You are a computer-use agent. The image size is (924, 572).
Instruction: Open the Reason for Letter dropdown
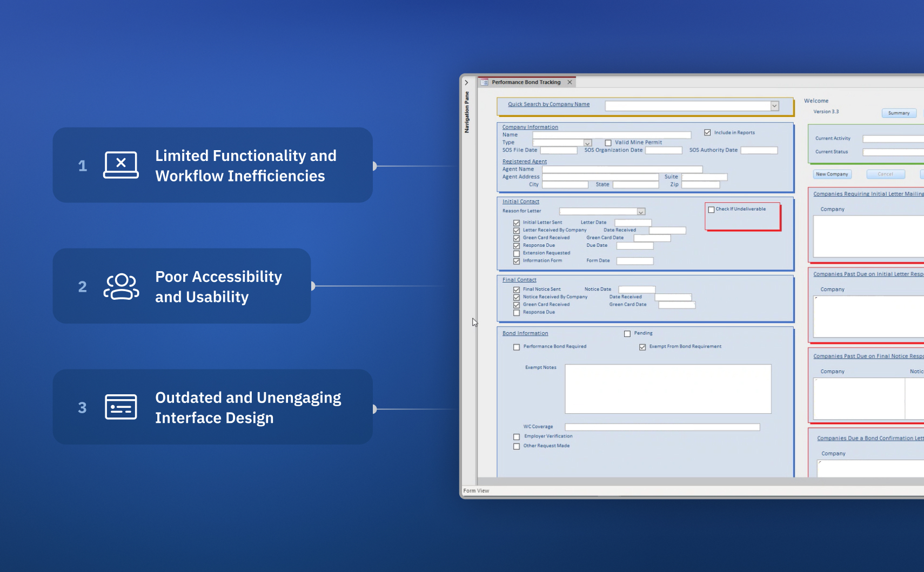(x=641, y=212)
